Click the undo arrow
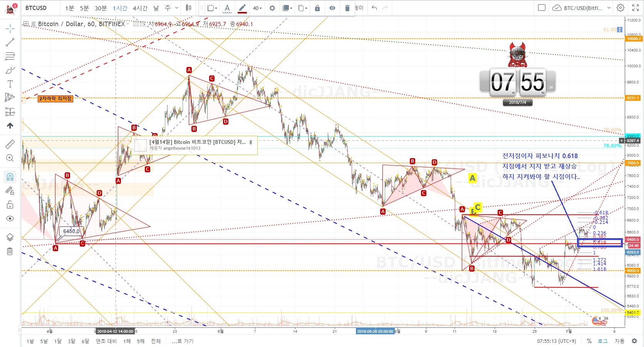 374,8
